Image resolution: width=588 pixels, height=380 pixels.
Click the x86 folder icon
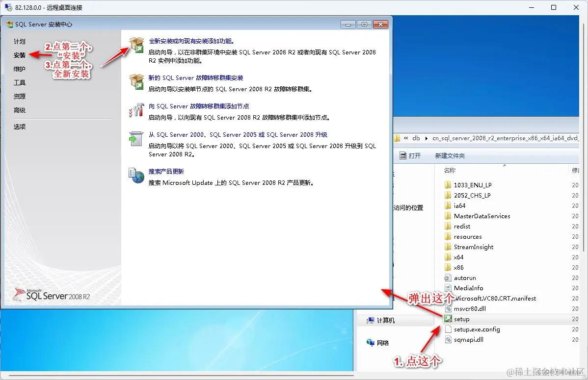[448, 267]
